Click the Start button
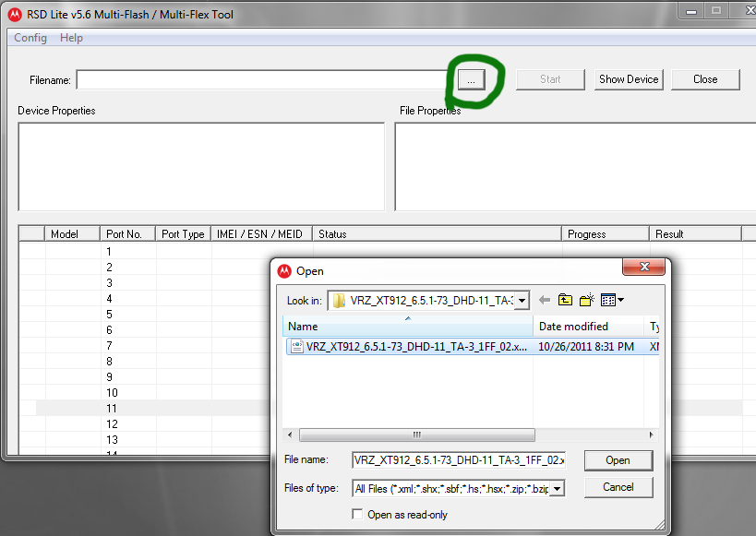The width and height of the screenshot is (756, 536). click(550, 79)
